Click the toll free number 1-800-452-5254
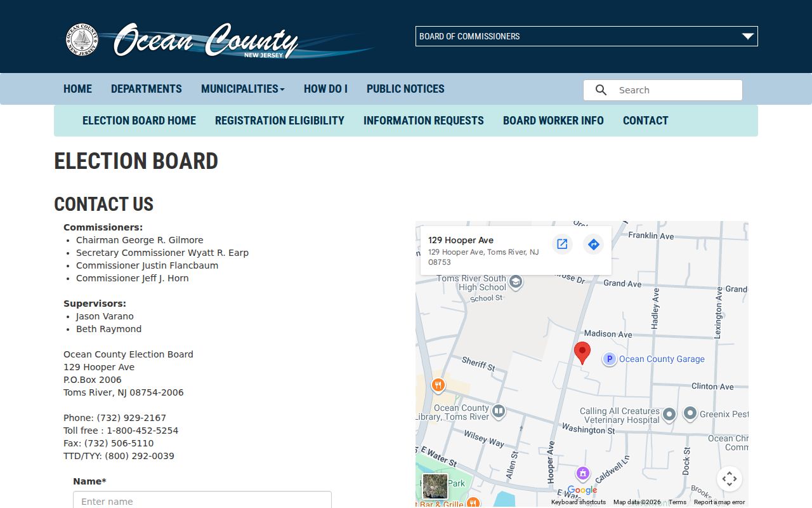Screen dimensions: 812x508 click(143, 431)
